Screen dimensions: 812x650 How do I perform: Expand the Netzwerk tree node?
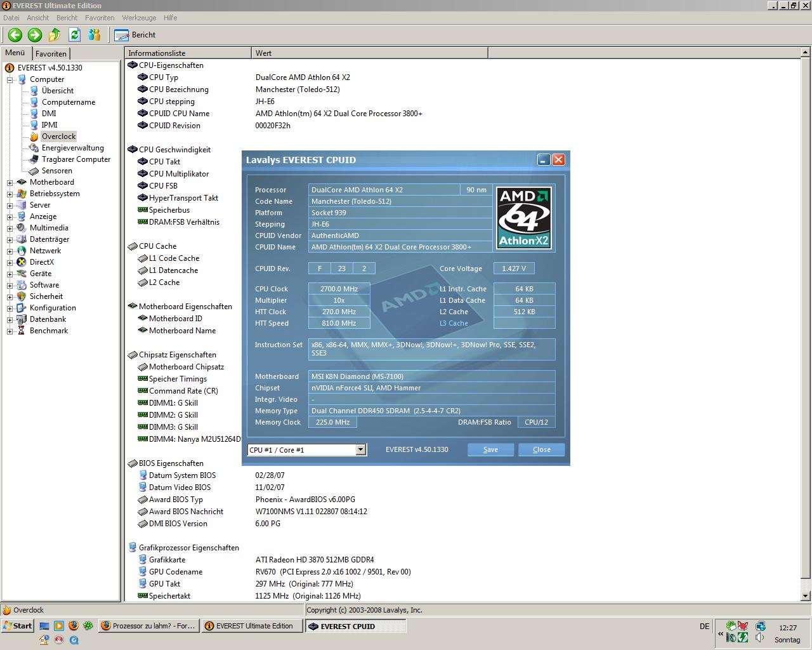(x=10, y=251)
